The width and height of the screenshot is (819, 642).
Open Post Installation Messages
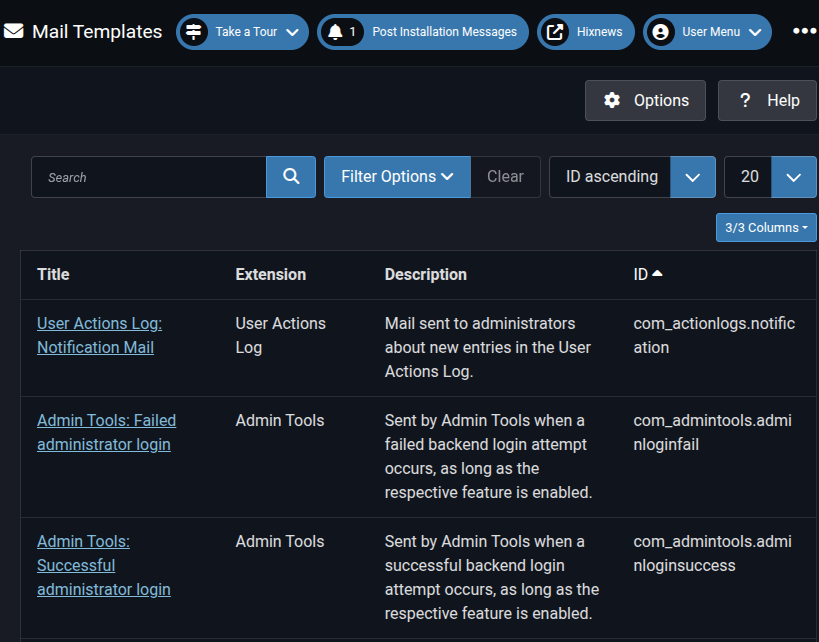coord(445,31)
